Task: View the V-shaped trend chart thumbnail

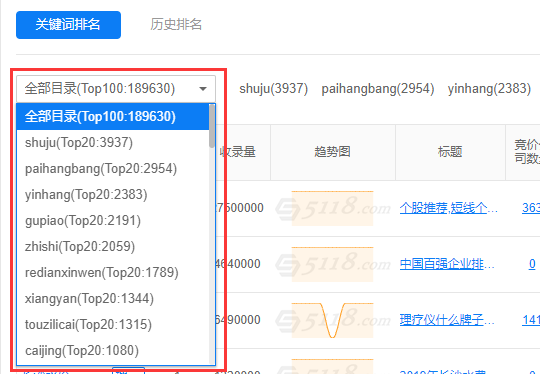Action: click(x=332, y=320)
